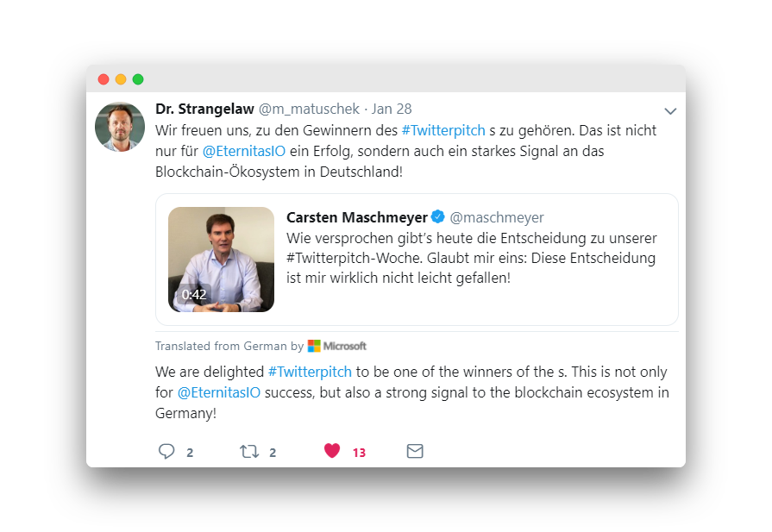Screen dimensions: 772x532
Task: Click the green maximize window button
Action: [138, 79]
